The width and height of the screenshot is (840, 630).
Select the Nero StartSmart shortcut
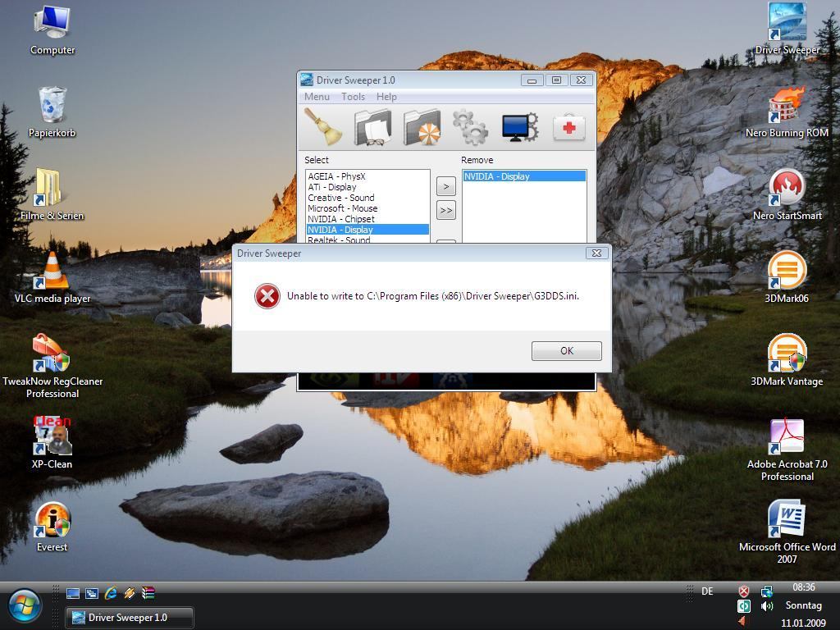coord(787,195)
